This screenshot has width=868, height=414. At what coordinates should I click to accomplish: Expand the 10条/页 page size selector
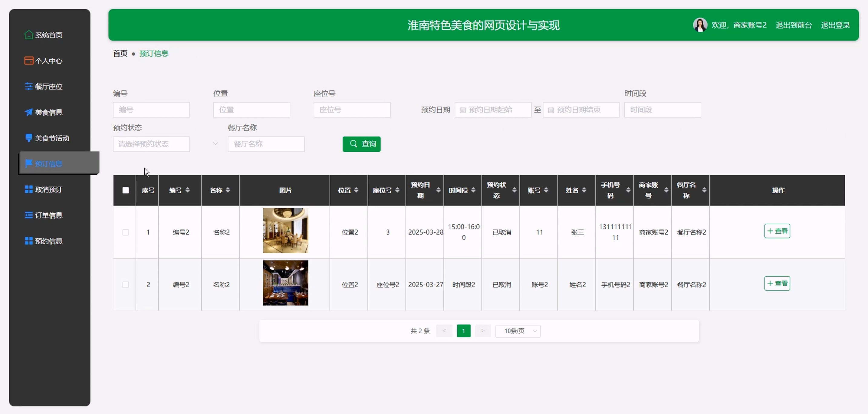[518, 331]
